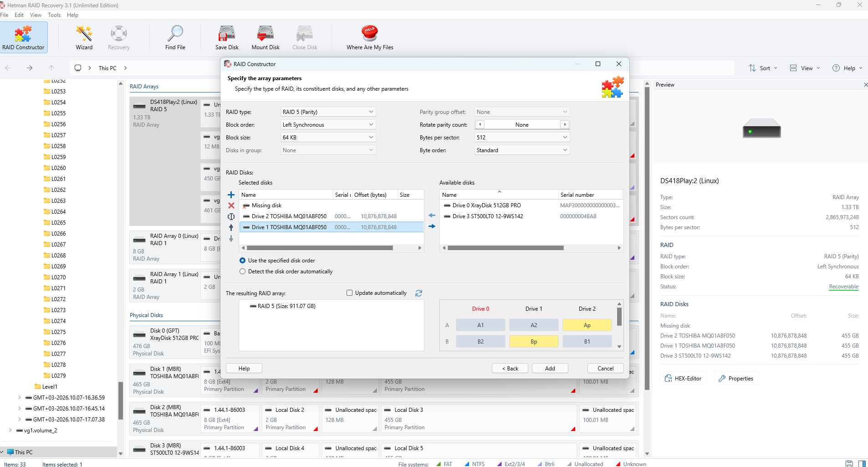Open the HEX-Editor
The width and height of the screenshot is (868, 467).
(x=683, y=379)
